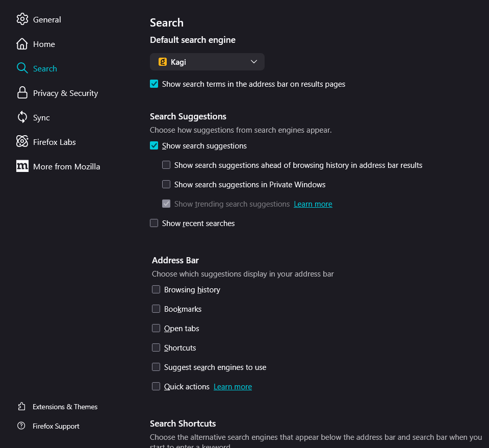489x448 pixels.
Task: Tick the Open tabs suggestion checkbox
Action: 156,329
